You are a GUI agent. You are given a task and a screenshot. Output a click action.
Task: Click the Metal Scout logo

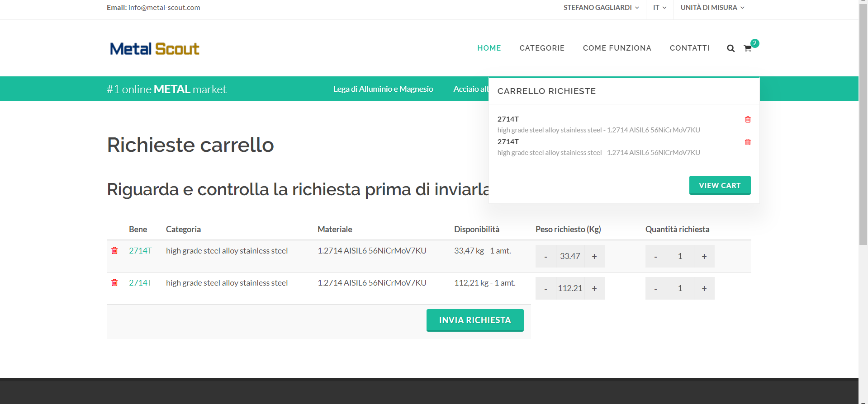coord(154,49)
